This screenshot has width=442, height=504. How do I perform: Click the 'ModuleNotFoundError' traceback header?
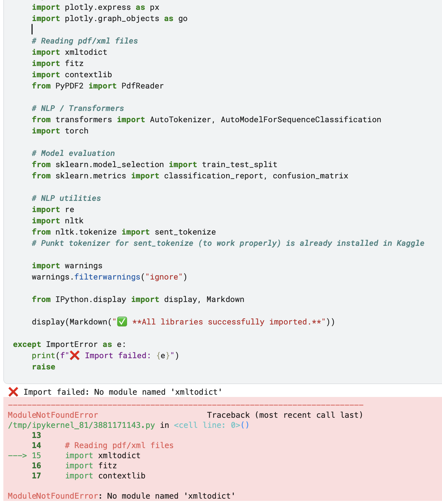click(x=53, y=415)
